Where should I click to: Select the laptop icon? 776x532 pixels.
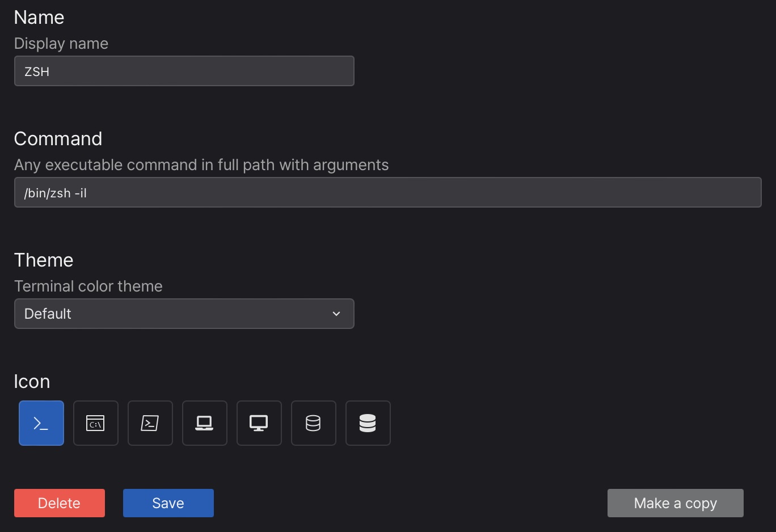pyautogui.click(x=205, y=423)
